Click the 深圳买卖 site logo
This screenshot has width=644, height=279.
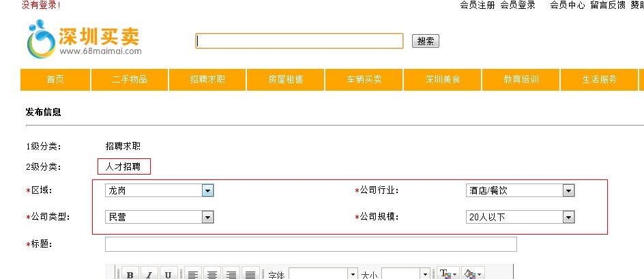84,38
